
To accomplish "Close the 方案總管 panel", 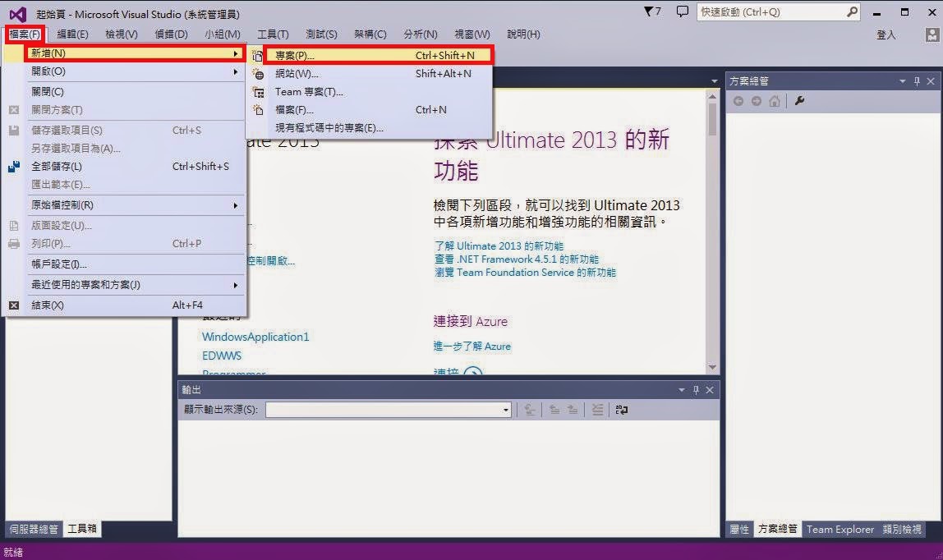I will [x=931, y=81].
